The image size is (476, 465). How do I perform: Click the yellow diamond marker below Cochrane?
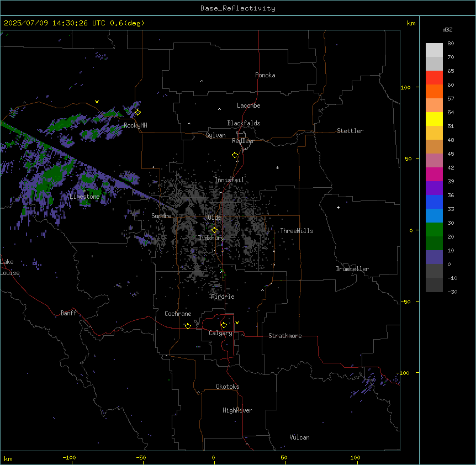(x=188, y=326)
